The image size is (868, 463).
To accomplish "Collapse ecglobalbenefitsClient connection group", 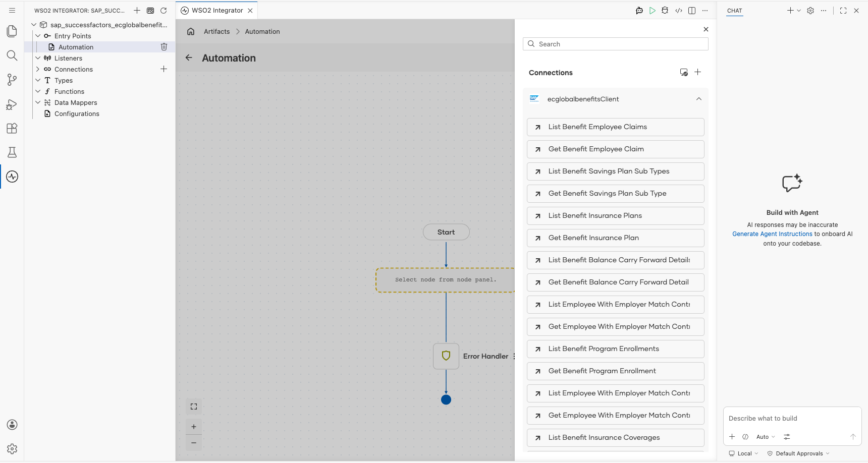I will click(699, 99).
